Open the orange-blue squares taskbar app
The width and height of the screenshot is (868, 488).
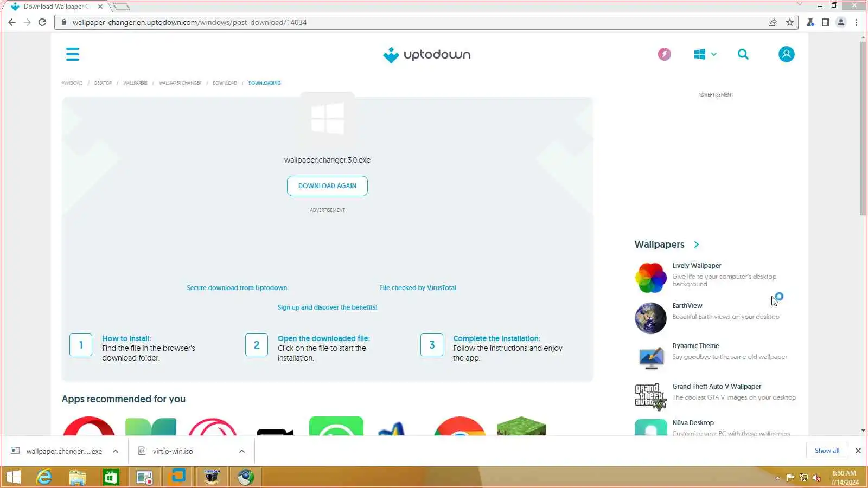(x=178, y=477)
